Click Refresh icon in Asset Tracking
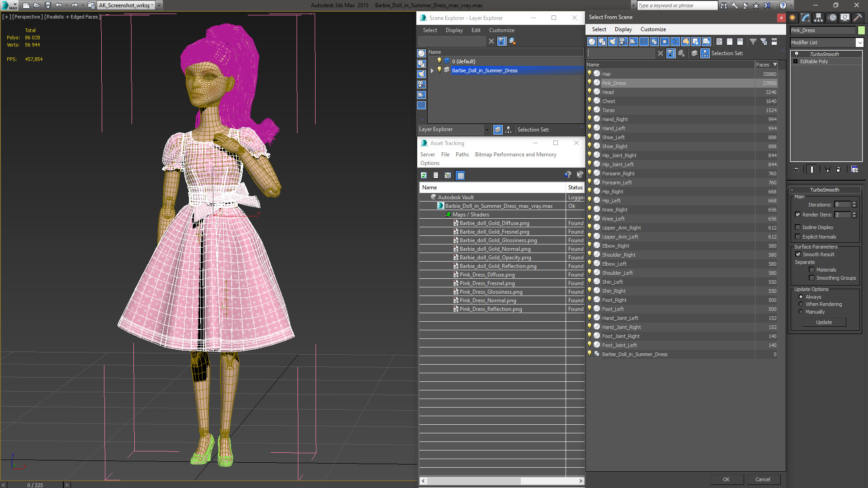Image resolution: width=868 pixels, height=488 pixels. click(424, 175)
